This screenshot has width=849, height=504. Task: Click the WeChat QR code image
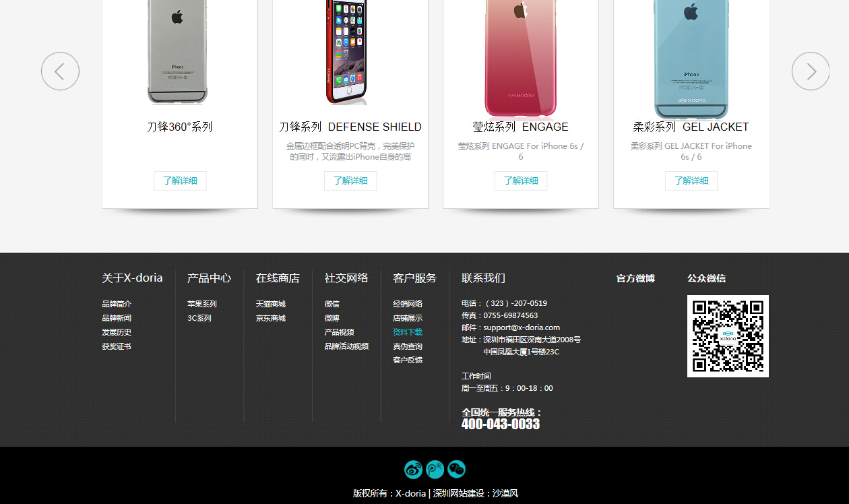coord(728,336)
